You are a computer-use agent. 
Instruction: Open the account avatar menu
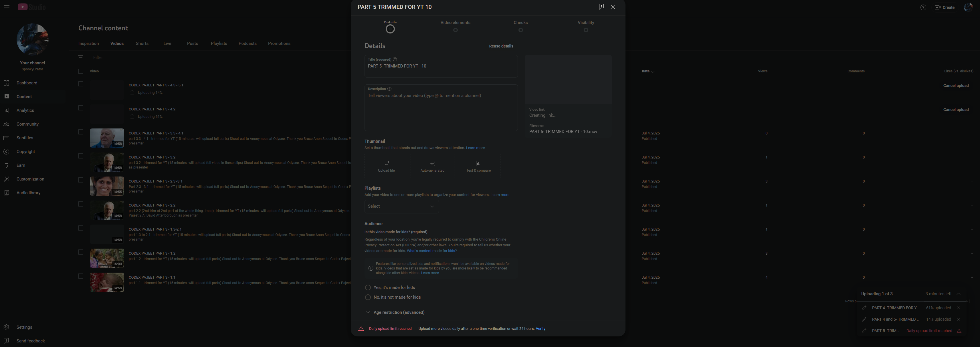[x=969, y=7]
